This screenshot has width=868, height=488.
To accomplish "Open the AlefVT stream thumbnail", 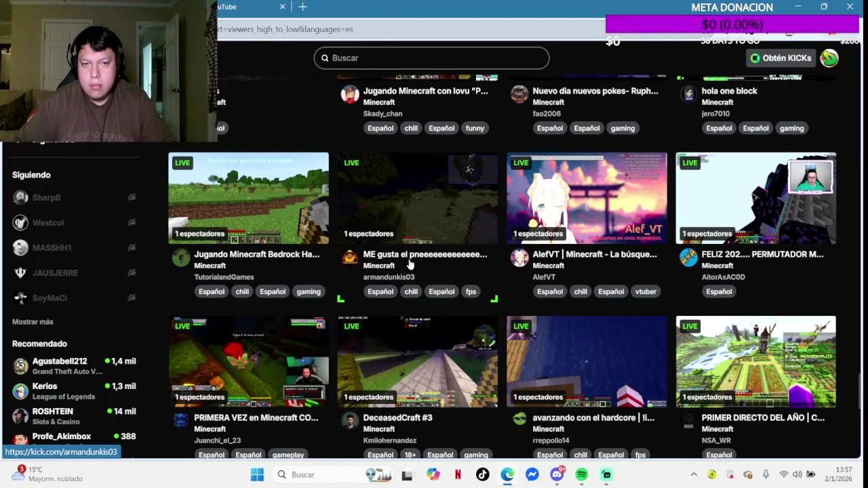I will point(587,198).
